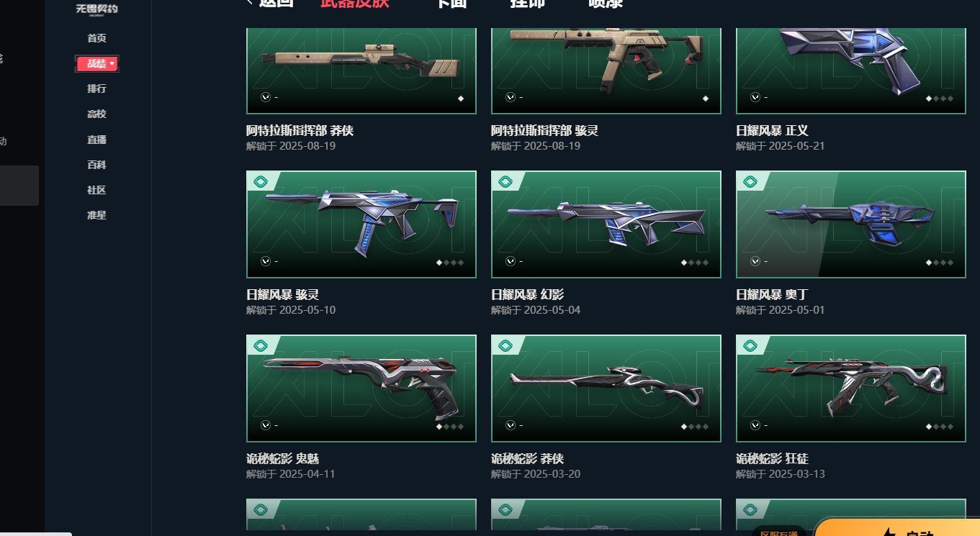Viewport: 980px width, 536px height.
Task: Open 直播 in the sidebar
Action: (x=96, y=140)
